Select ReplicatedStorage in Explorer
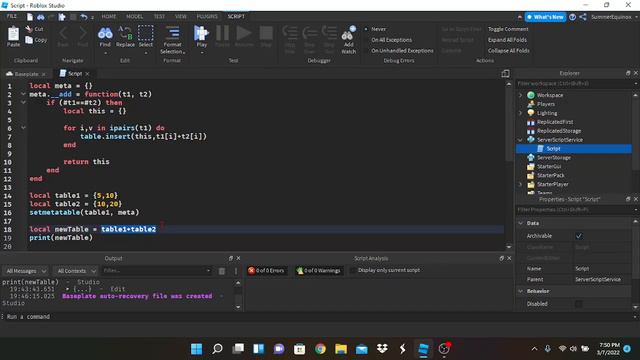 [x=559, y=131]
